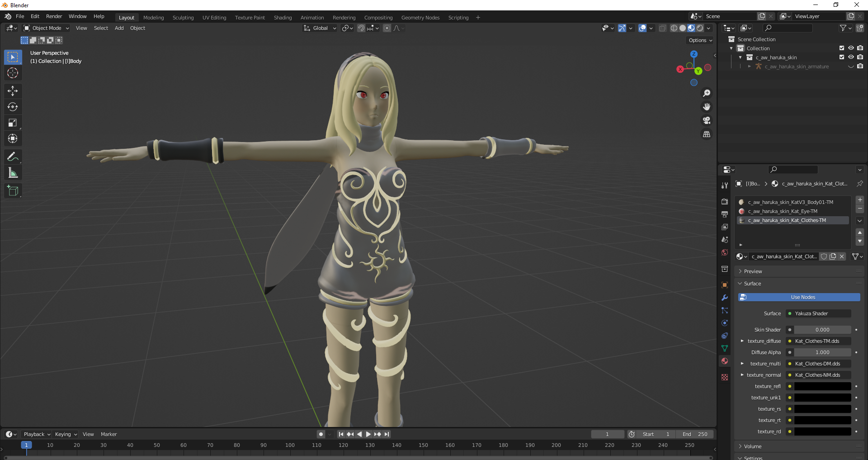Open the Modifier wrench properties tab
The width and height of the screenshot is (868, 460).
point(725,298)
